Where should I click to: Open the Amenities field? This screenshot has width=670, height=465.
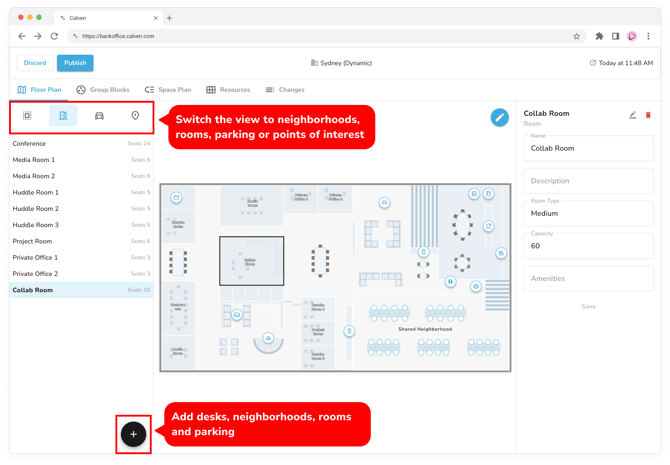[x=588, y=279]
